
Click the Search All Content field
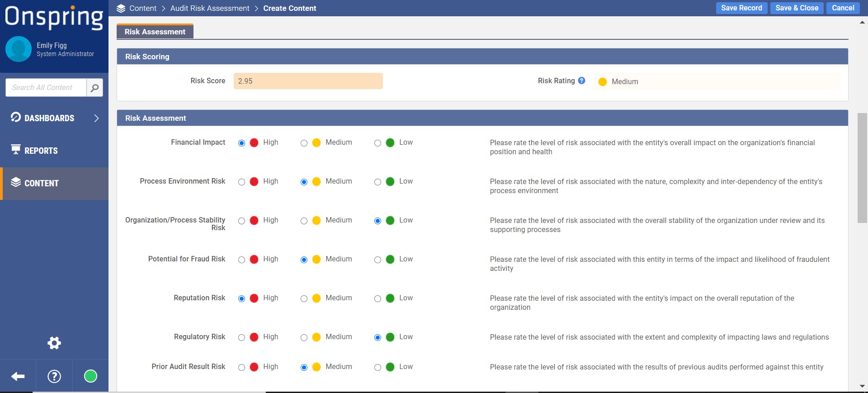tap(46, 88)
